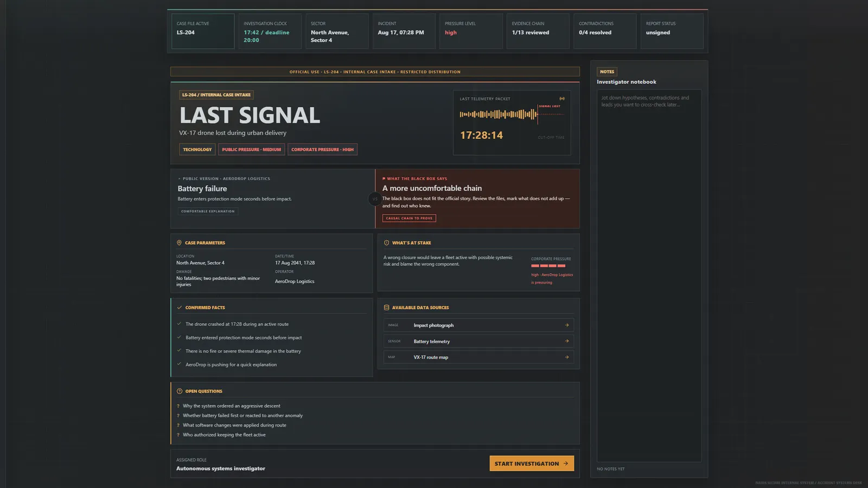Image resolution: width=868 pixels, height=488 pixels.
Task: Click the Pressure Level high status card
Action: click(x=471, y=31)
